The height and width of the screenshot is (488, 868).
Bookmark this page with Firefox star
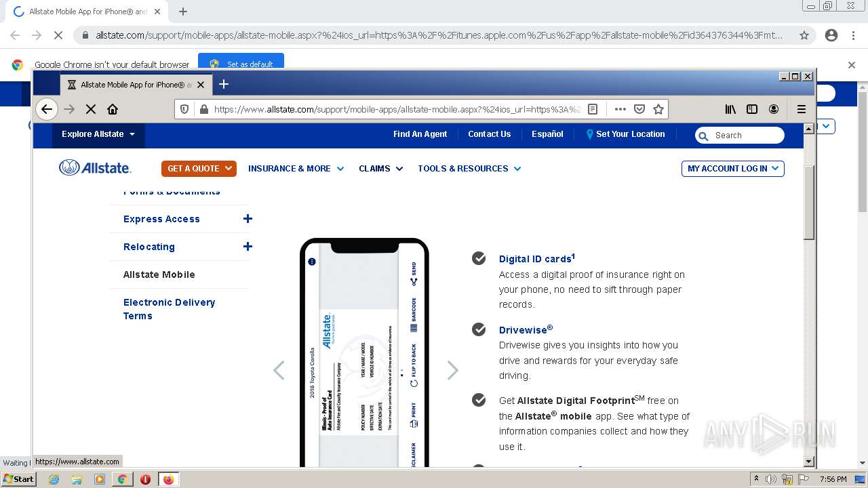[x=658, y=109]
